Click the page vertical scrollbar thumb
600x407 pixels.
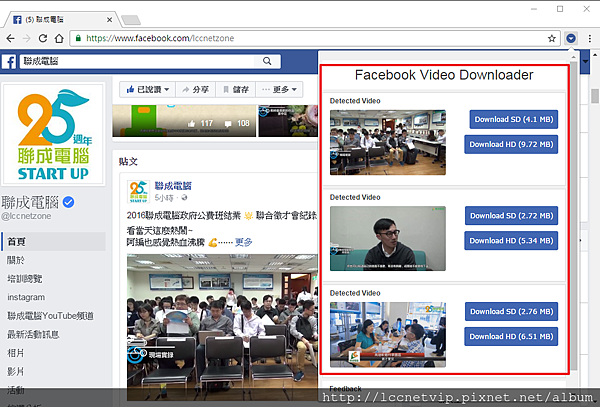595,96
